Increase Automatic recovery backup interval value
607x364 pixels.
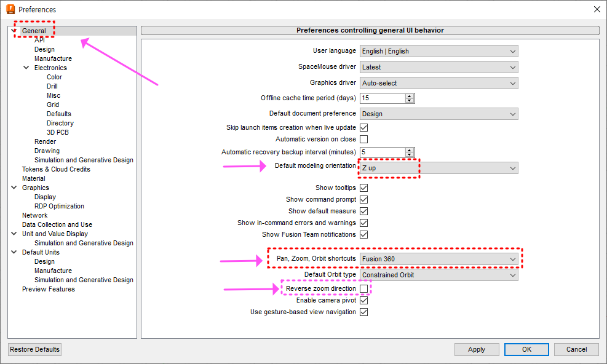410,150
